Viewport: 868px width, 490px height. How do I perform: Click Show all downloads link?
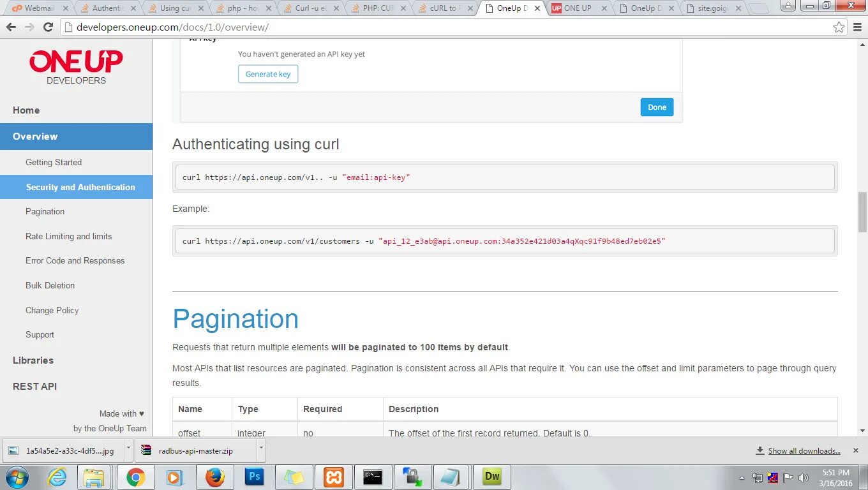pyautogui.click(x=804, y=451)
